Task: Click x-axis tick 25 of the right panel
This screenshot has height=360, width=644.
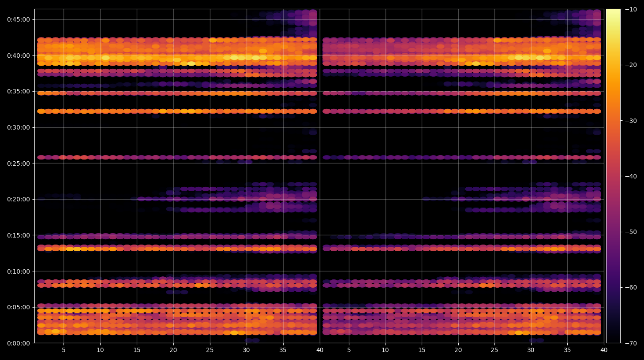Action: pos(494,350)
